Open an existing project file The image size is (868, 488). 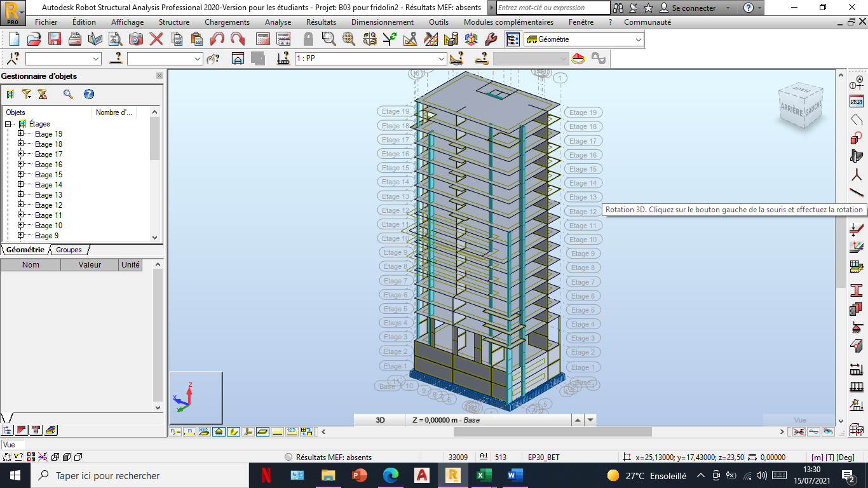(34, 39)
